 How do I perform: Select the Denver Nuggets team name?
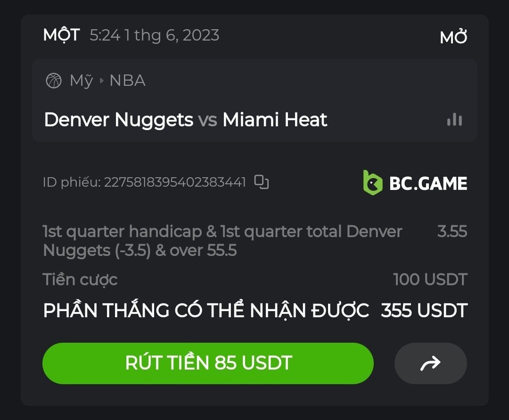pyautogui.click(x=118, y=120)
